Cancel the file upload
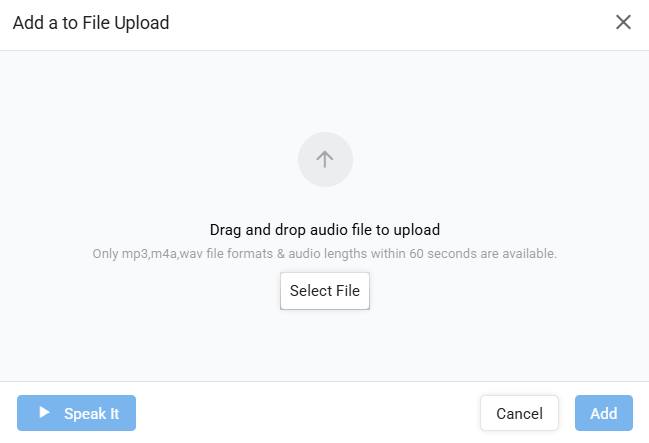Image resolution: width=649 pixels, height=443 pixels. 519,413
